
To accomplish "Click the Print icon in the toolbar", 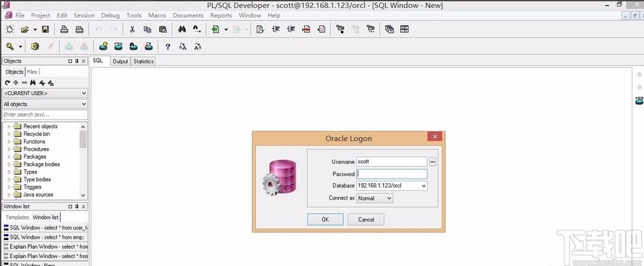I will click(x=64, y=29).
